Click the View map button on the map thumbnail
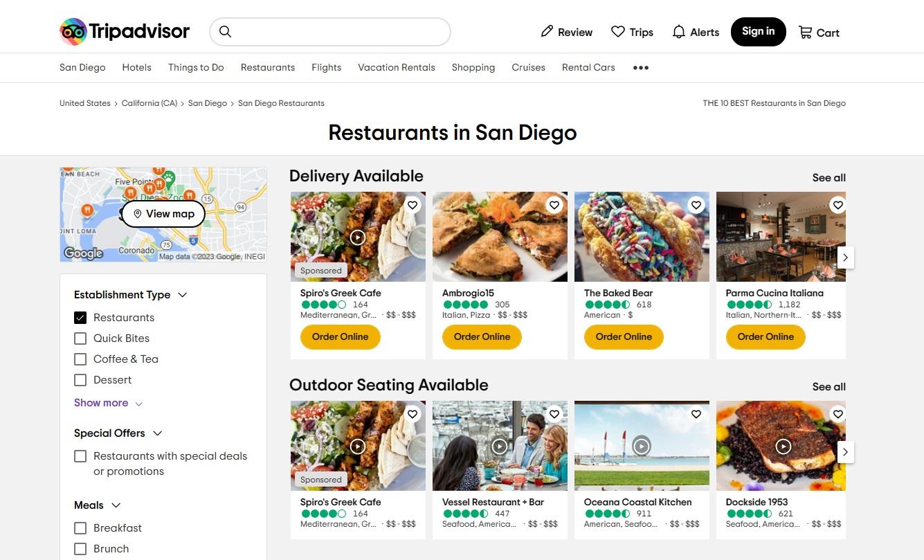The width and height of the screenshot is (924, 560). pos(163,214)
